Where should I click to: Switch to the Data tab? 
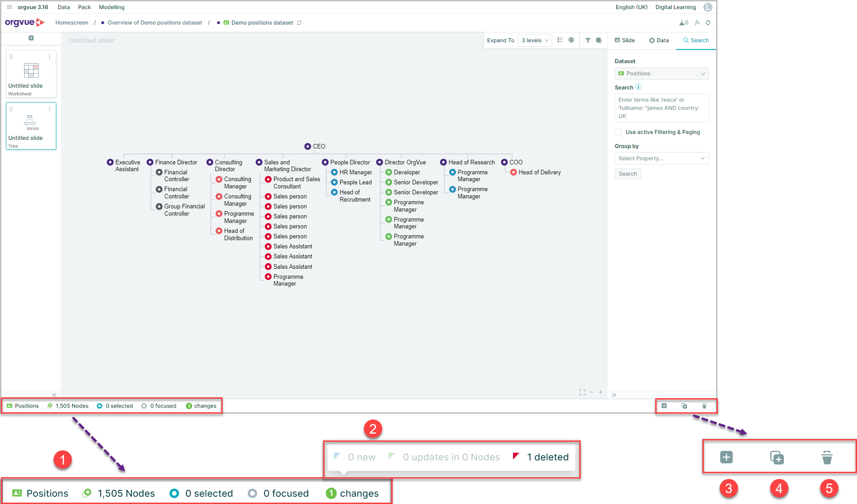pos(659,40)
